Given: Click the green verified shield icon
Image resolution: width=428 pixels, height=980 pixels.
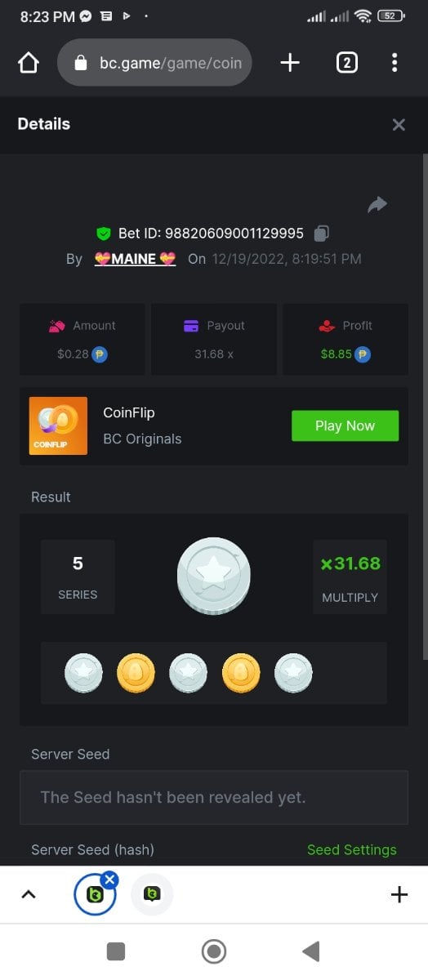Looking at the screenshot, I should click(x=104, y=234).
